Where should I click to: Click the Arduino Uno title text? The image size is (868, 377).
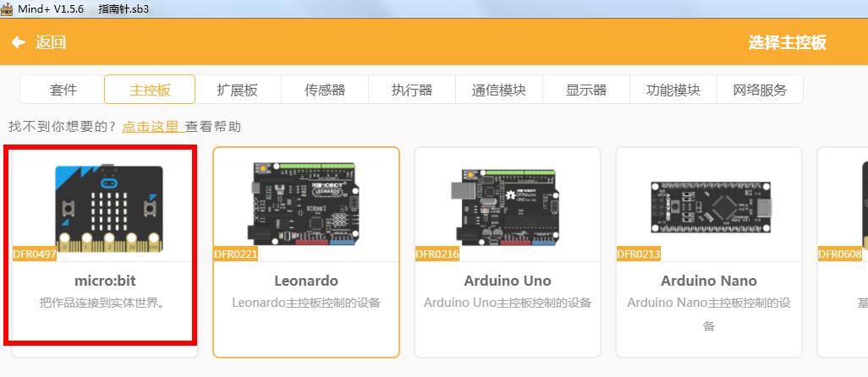(508, 281)
